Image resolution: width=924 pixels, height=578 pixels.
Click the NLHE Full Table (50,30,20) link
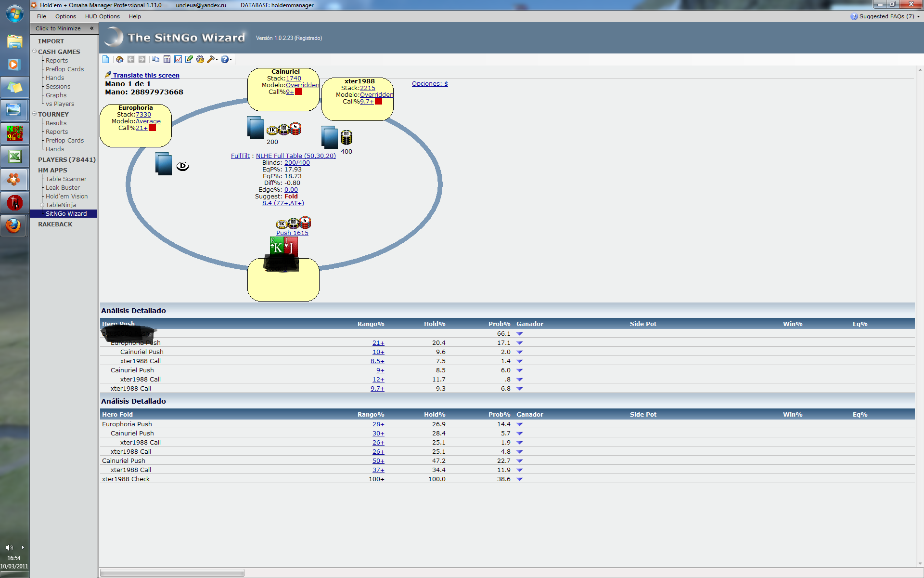click(x=295, y=156)
